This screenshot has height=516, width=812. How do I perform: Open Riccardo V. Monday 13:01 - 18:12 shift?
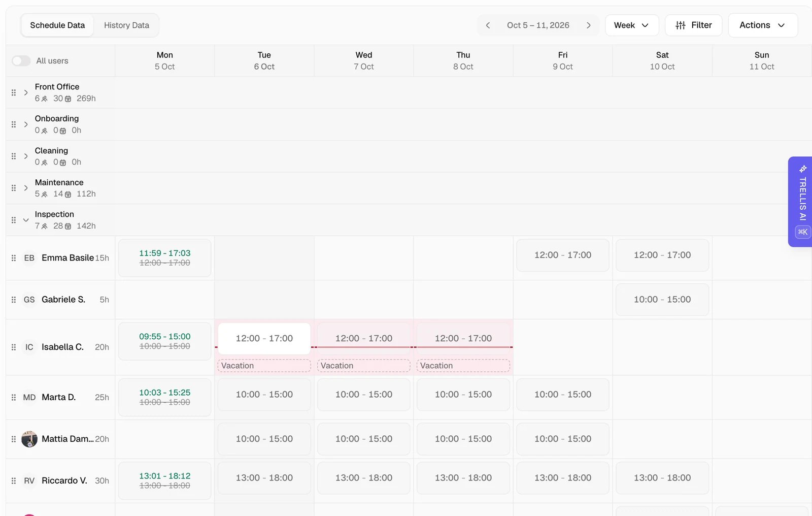coord(165,480)
